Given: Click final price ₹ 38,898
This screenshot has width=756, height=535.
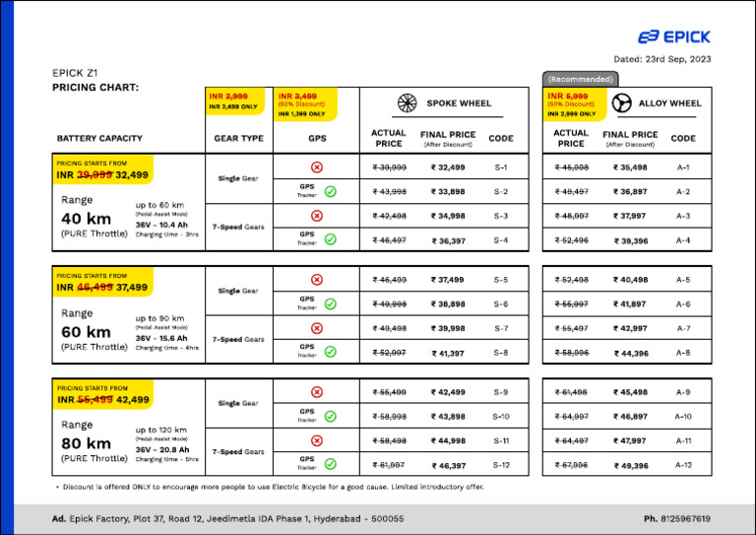Looking at the screenshot, I should point(448,303).
